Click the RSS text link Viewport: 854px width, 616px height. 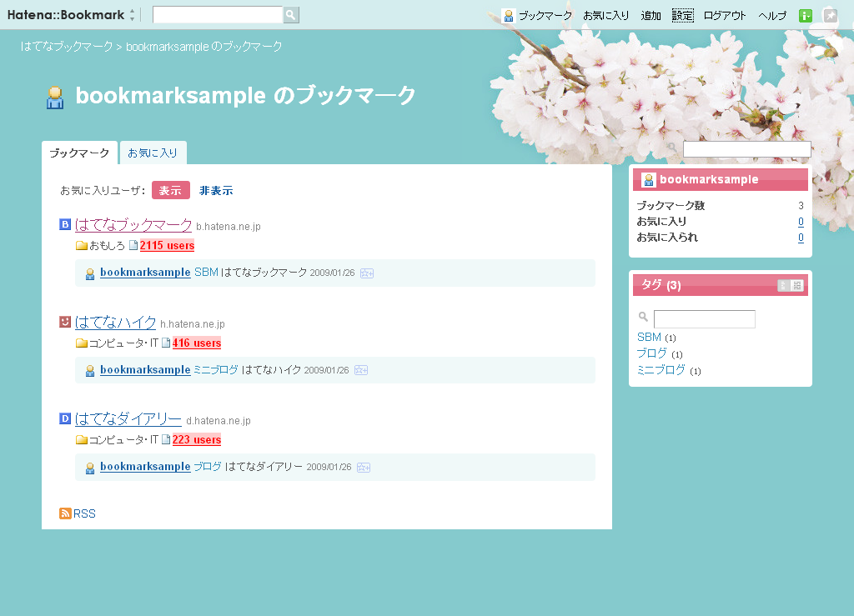click(x=84, y=513)
